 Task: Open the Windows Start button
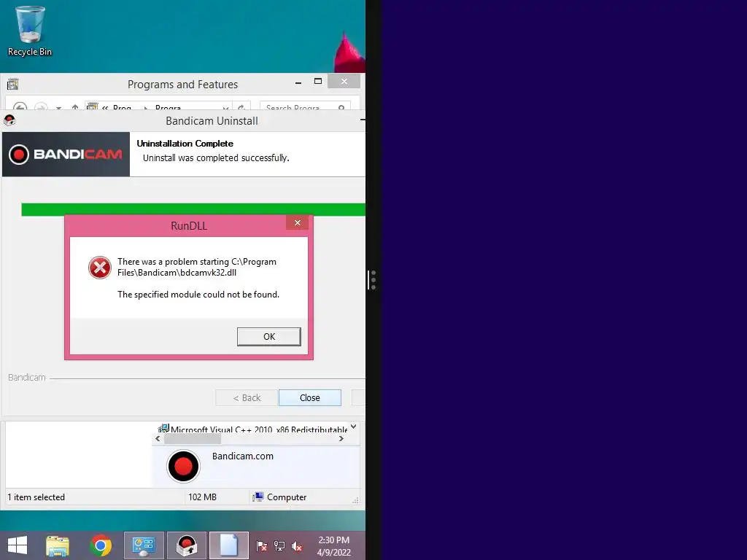click(18, 545)
